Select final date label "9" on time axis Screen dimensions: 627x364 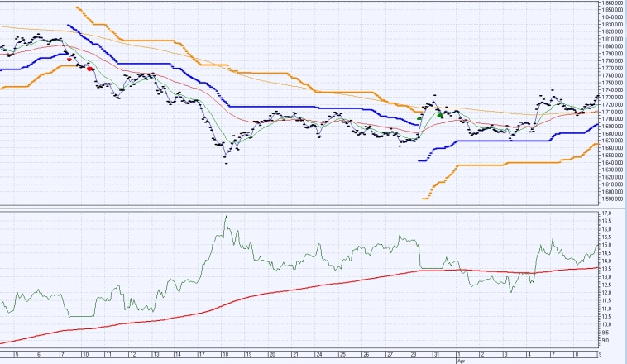(x=600, y=354)
